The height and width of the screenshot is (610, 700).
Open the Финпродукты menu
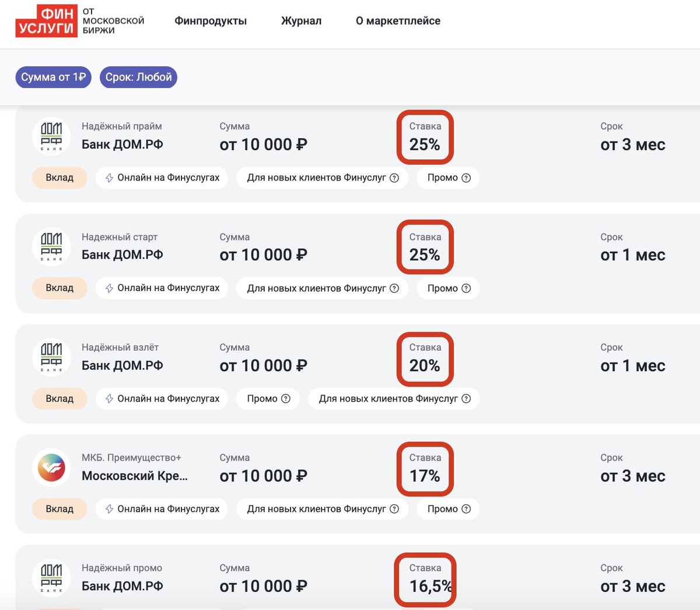pyautogui.click(x=211, y=21)
